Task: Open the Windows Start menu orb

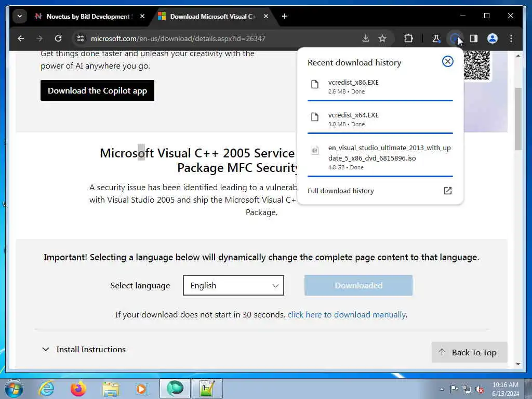Action: pos(14,389)
